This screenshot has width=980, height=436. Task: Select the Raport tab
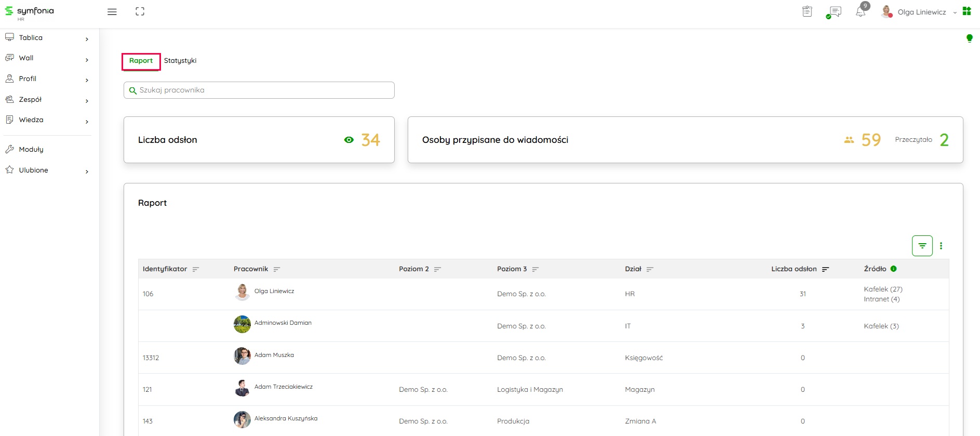[x=141, y=61]
